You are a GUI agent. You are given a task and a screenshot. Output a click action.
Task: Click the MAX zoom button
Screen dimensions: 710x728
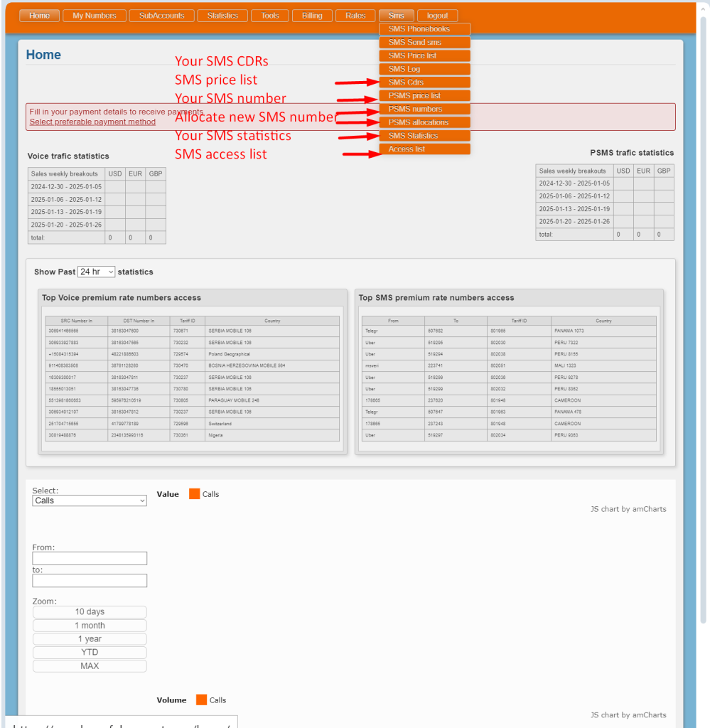(90, 665)
